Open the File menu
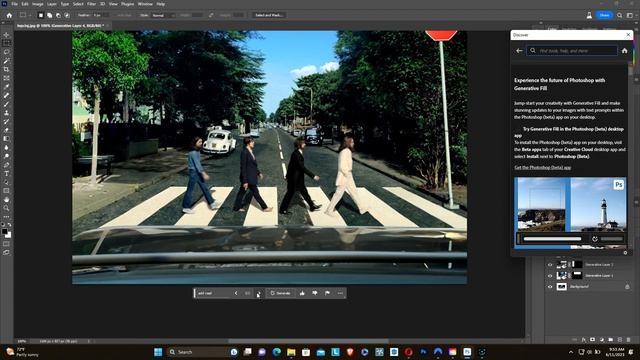The image size is (640, 360). tap(14, 4)
